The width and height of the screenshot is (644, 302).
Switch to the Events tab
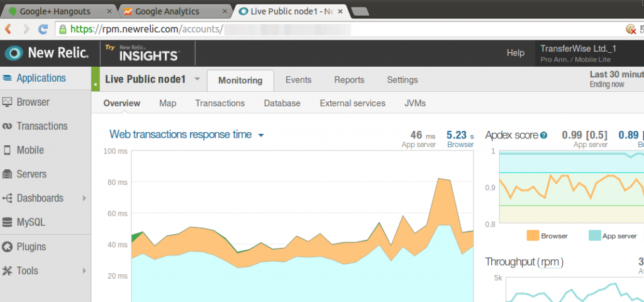(x=298, y=80)
